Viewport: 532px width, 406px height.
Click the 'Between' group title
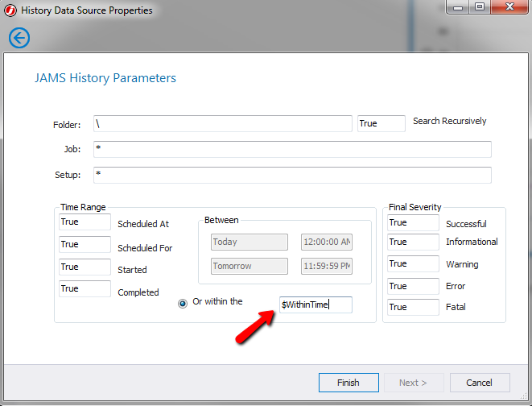click(221, 220)
